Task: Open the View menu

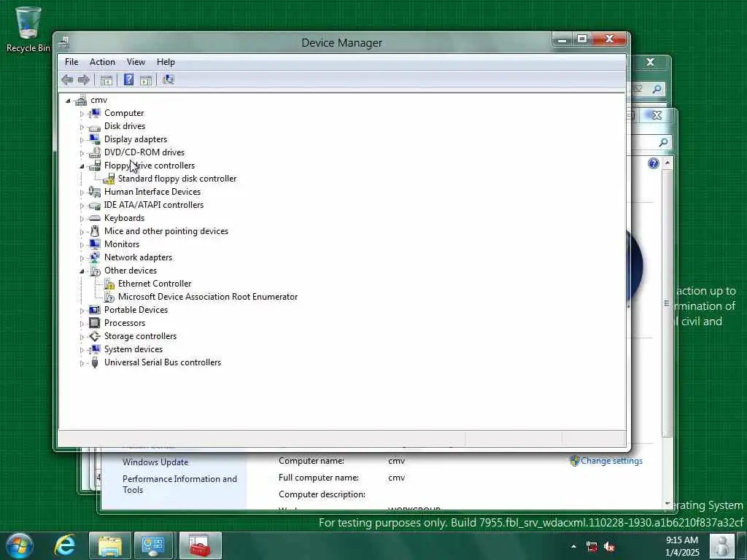Action: pos(136,62)
